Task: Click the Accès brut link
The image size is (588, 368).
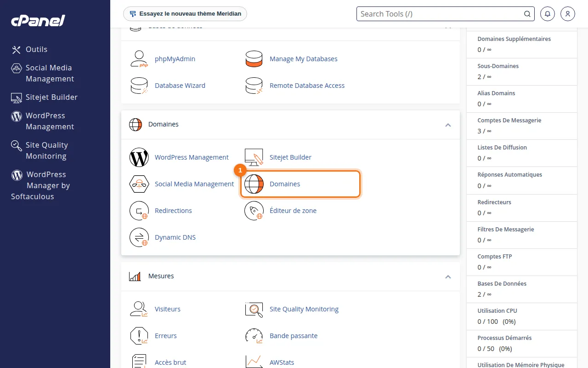Action: pos(170,362)
